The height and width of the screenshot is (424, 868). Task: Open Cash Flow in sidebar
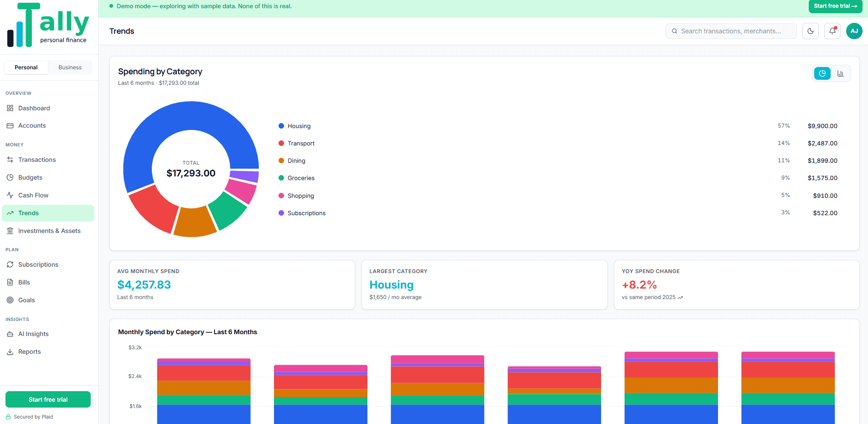(x=48, y=195)
